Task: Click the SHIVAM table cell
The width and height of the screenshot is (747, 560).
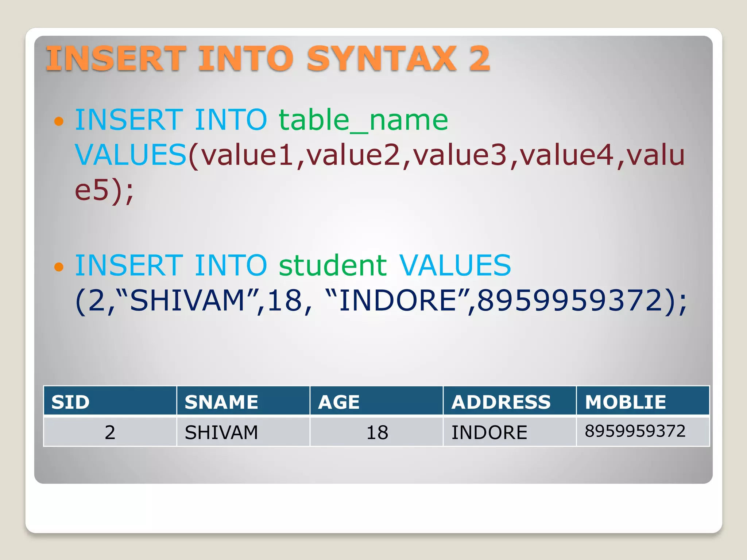Action: (x=243, y=432)
